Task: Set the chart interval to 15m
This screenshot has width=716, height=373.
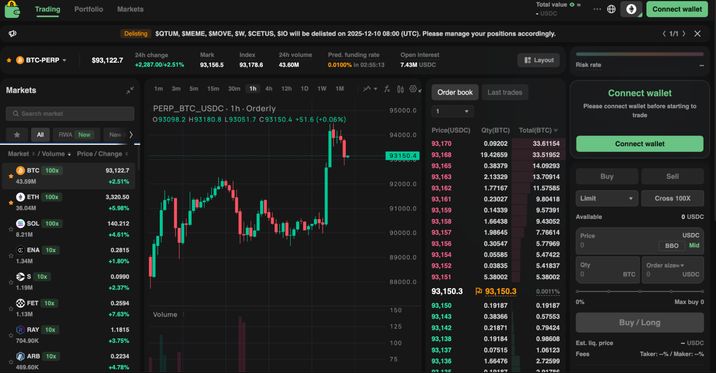Action: tap(213, 89)
